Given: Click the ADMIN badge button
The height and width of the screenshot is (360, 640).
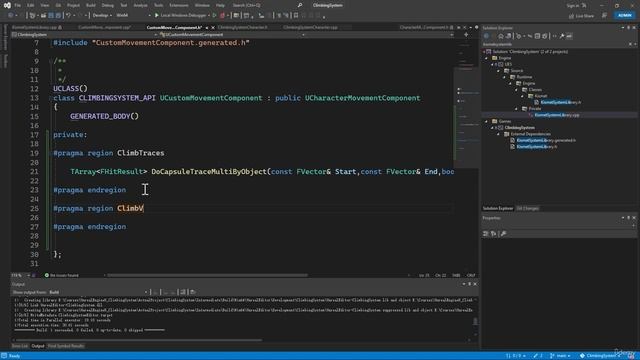Looking at the screenshot, I should tap(625, 16).
